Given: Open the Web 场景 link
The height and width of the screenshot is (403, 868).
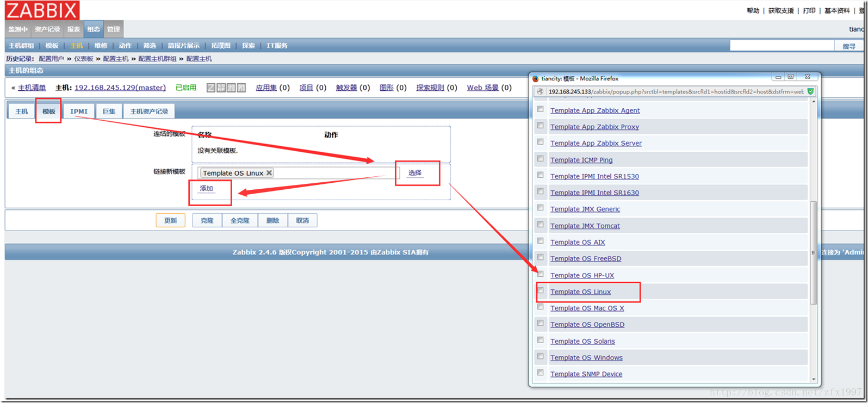Looking at the screenshot, I should 483,88.
